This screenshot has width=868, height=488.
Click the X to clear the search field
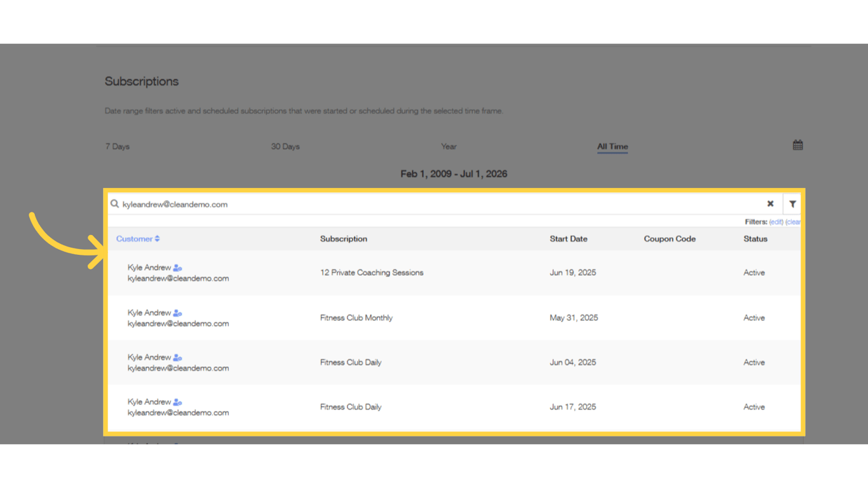770,203
